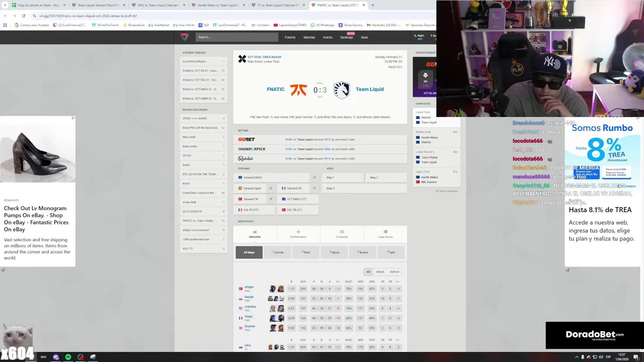The width and height of the screenshot is (644, 362).
Task: Open the VCT 2026: EMEA Kickoff link
Action: [265, 57]
